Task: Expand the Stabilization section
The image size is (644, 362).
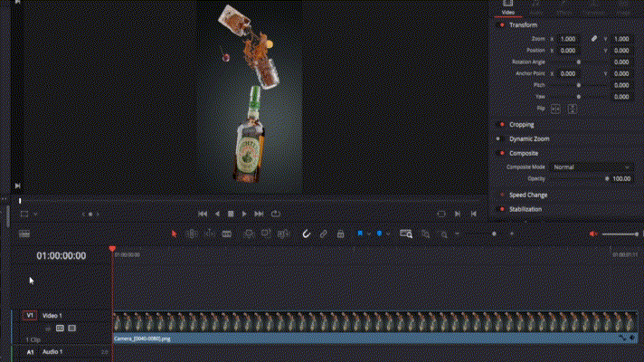Action: [x=526, y=209]
